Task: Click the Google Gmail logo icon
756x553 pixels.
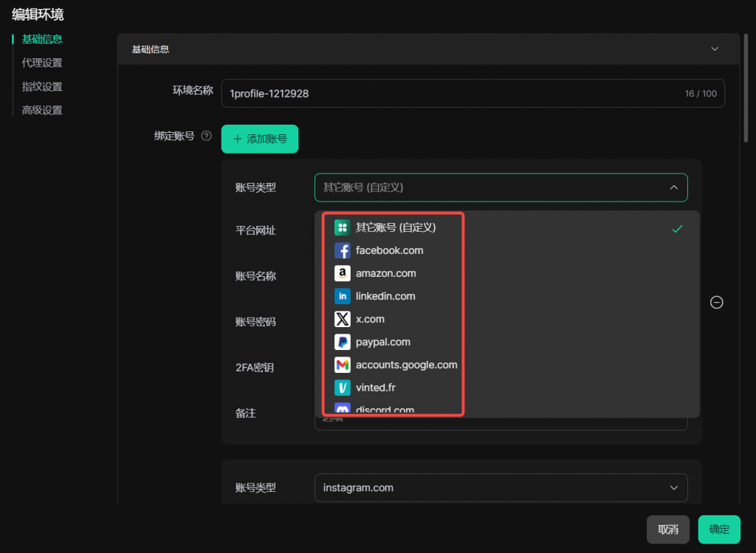Action: [x=342, y=365]
